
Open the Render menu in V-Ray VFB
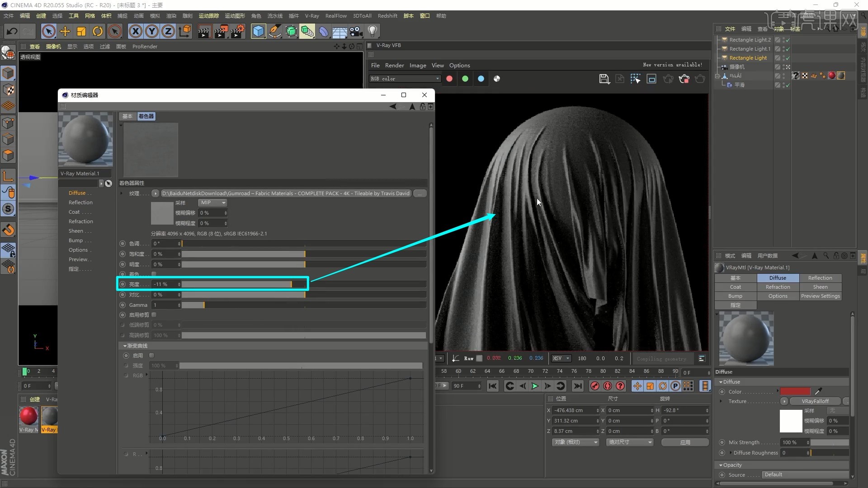pos(394,65)
